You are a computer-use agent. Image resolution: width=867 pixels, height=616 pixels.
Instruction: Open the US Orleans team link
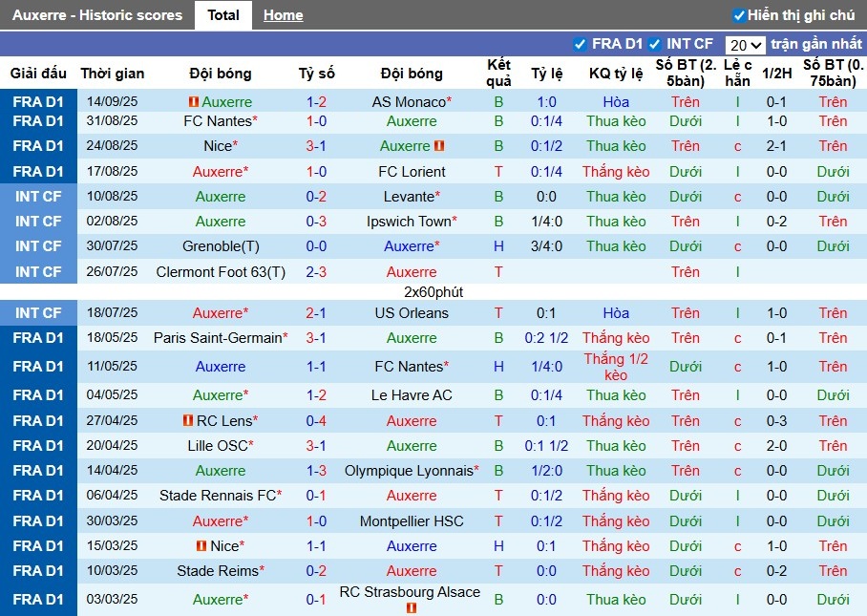412,312
